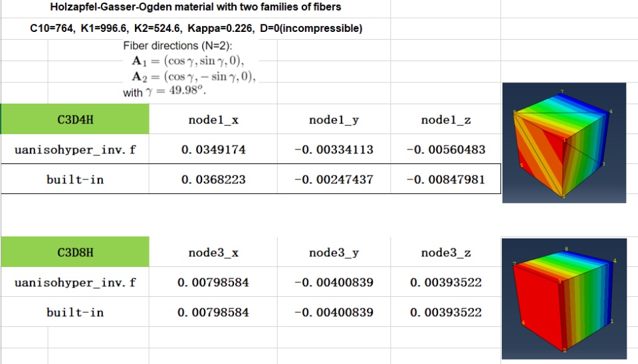
Task: Click the green C3D8H header cell
Action: pyautogui.click(x=74, y=252)
